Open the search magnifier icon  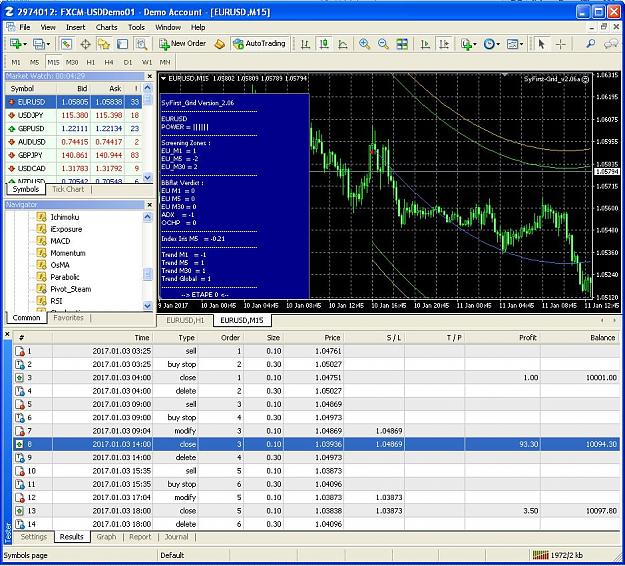(x=590, y=44)
